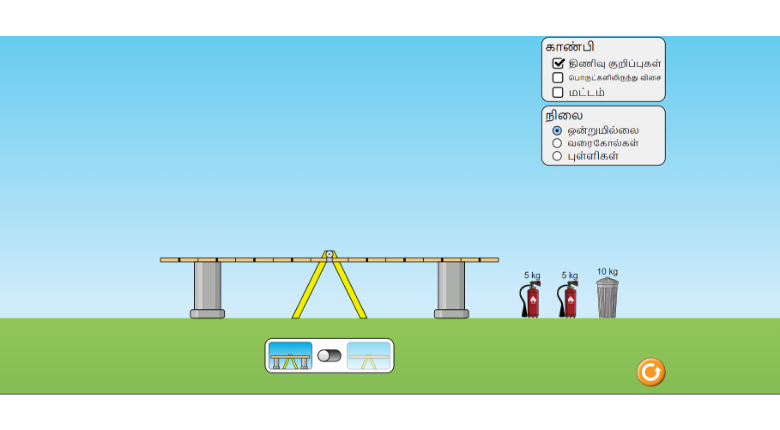This screenshot has height=430, width=780.
Task: Click the 10 kg label above trash can
Action: pos(607,271)
